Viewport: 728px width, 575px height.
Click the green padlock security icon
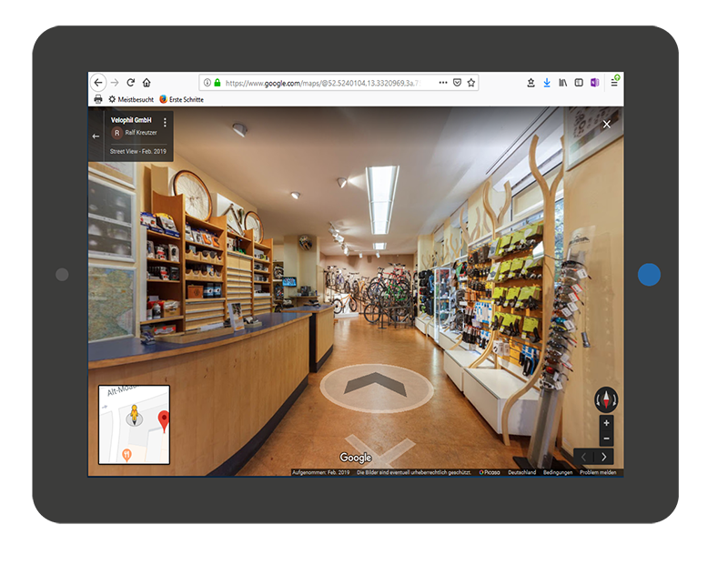pos(217,83)
